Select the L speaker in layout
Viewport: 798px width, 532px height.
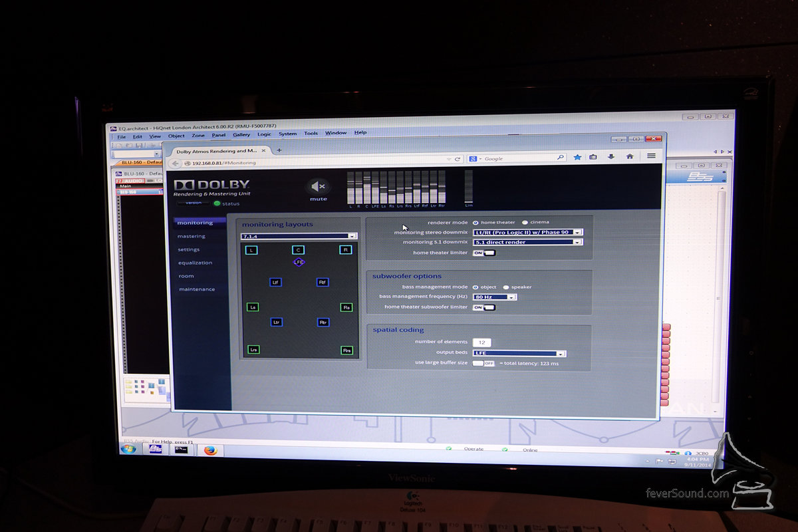pyautogui.click(x=251, y=250)
